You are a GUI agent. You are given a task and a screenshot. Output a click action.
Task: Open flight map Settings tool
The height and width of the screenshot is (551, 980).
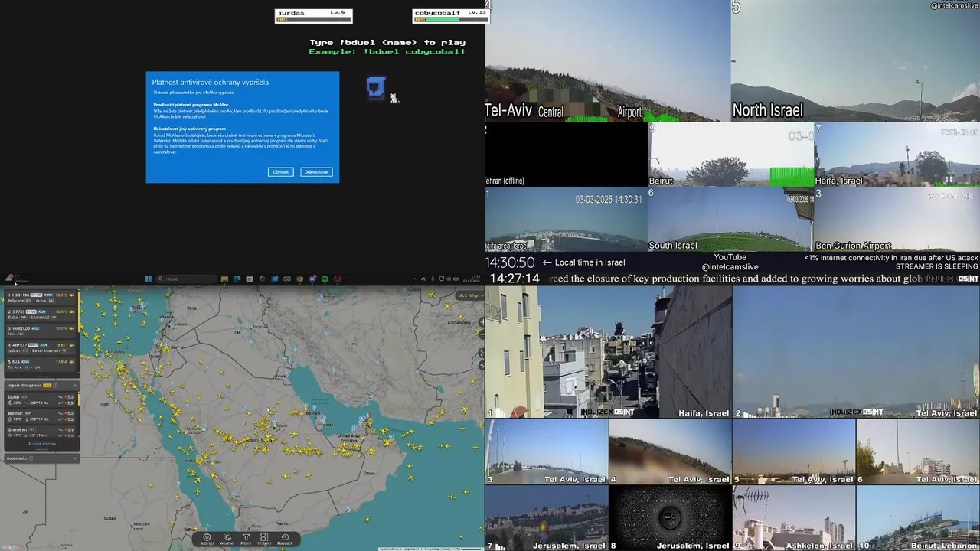[x=207, y=540]
